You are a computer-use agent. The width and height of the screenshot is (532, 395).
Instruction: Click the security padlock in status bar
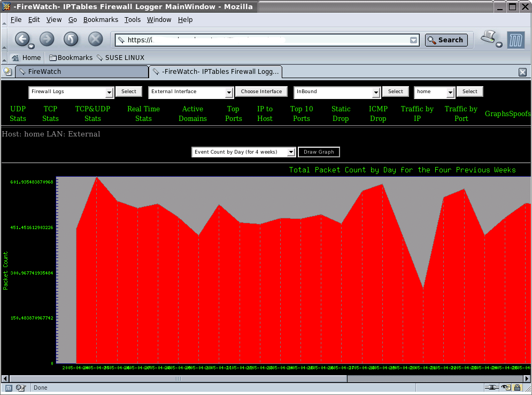pos(518,388)
